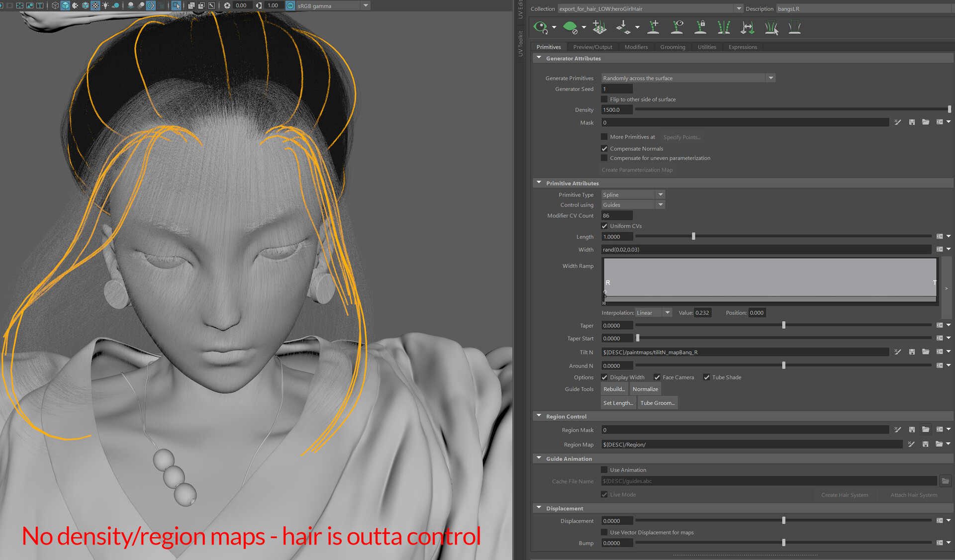Enable Flip to other side of surface
This screenshot has height=560, width=955.
tap(604, 99)
